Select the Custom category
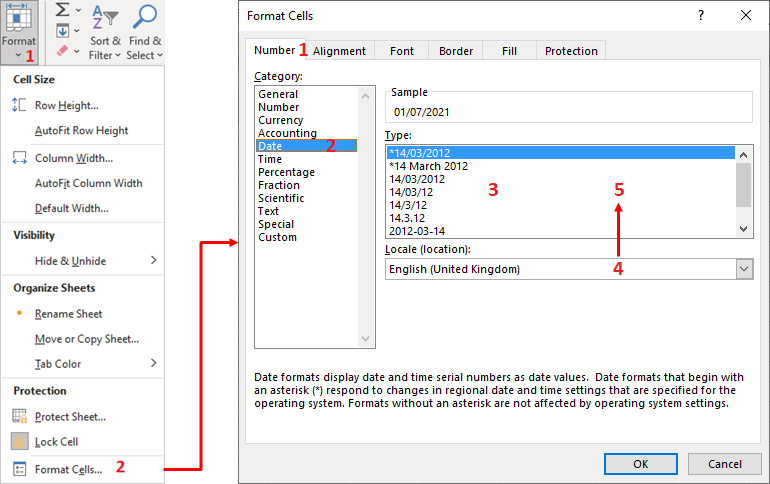This screenshot has height=484, width=770. (x=277, y=237)
